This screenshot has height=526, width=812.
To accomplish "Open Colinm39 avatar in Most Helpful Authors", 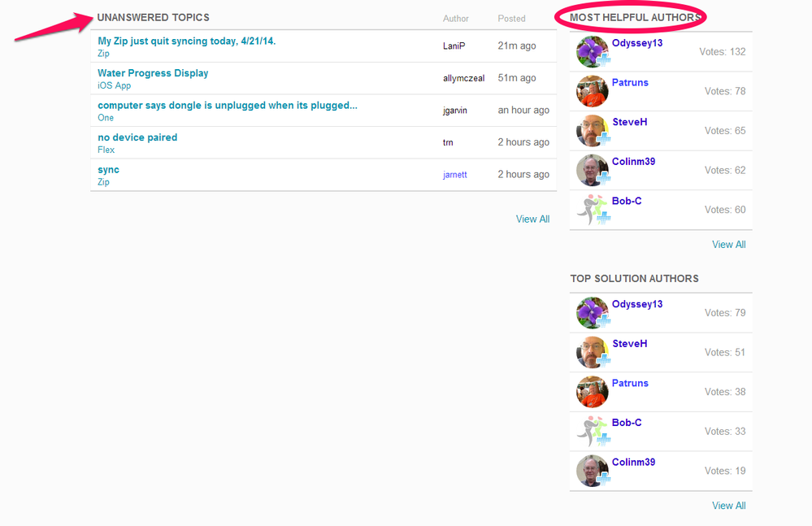I will click(593, 170).
